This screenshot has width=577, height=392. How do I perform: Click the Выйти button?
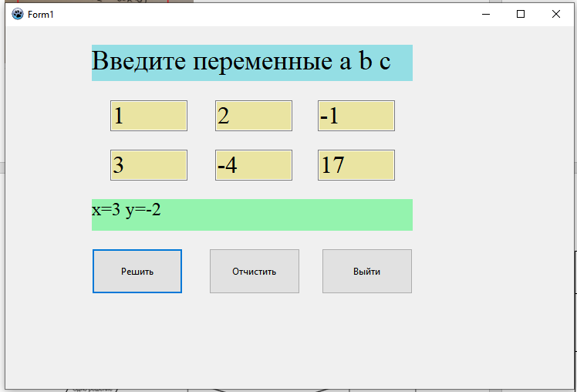(x=367, y=272)
